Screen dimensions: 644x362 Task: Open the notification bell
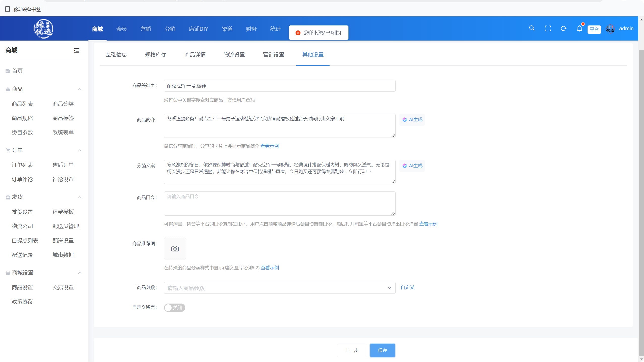coord(579,28)
